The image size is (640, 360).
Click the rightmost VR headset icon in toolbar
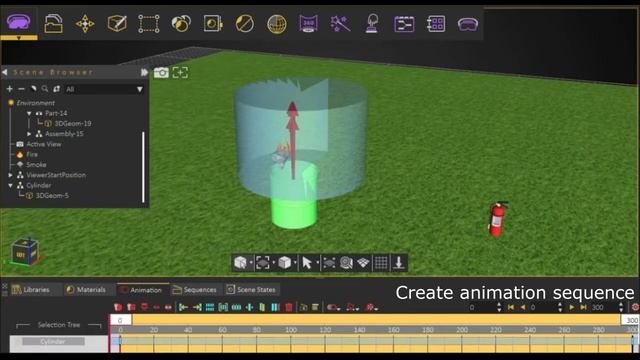click(x=467, y=24)
